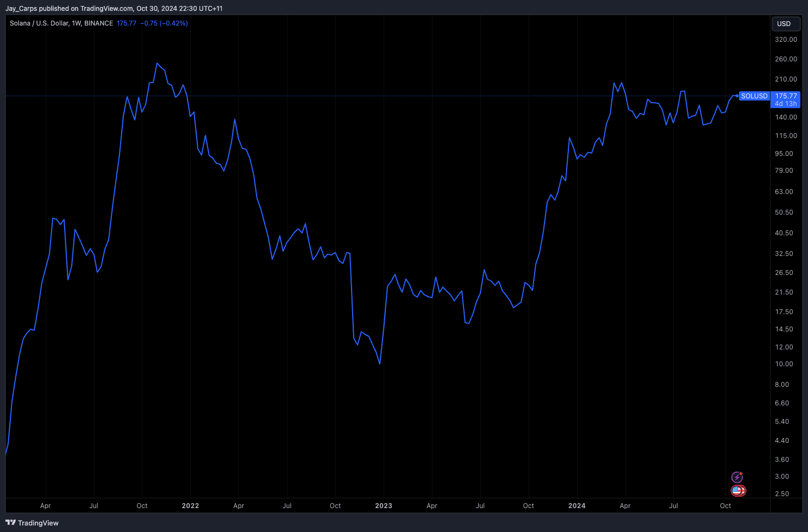Click the 14.50 price axis label
The width and height of the screenshot is (808, 532).
pos(784,329)
